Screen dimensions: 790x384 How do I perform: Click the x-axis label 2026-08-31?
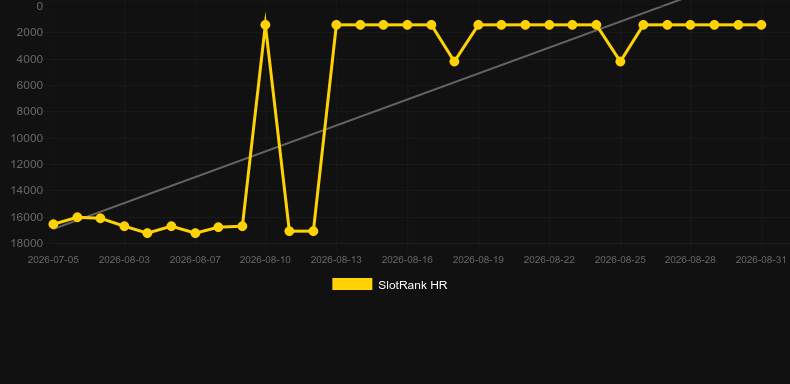[761, 260]
